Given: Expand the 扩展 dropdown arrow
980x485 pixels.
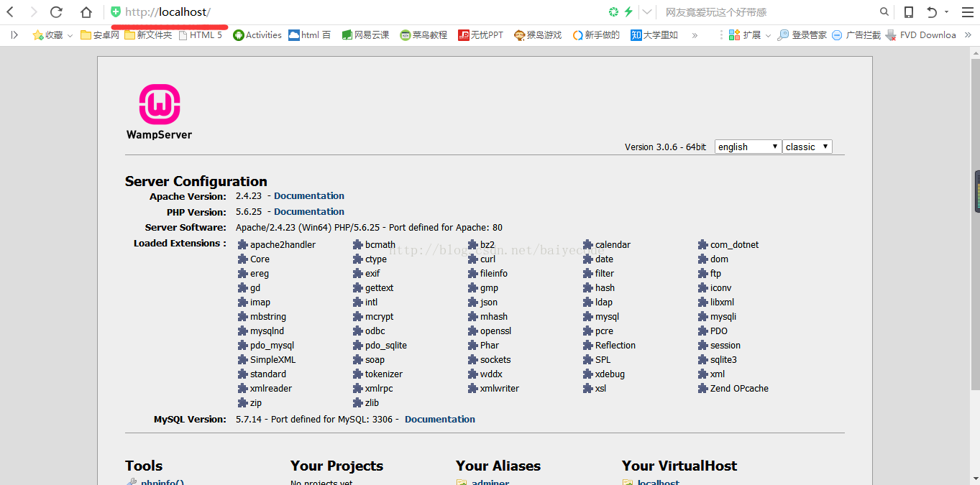Looking at the screenshot, I should 768,35.
